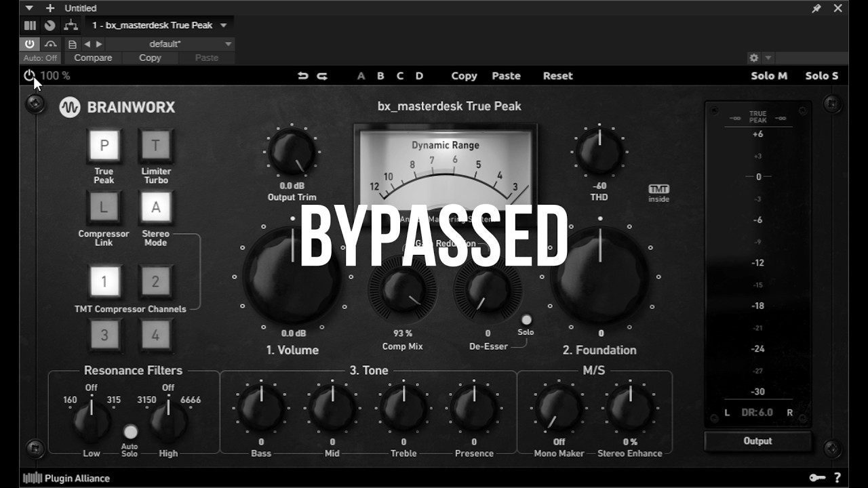Click the Stereo Enhance knob
Viewport: 868px width, 488px height.
630,409
